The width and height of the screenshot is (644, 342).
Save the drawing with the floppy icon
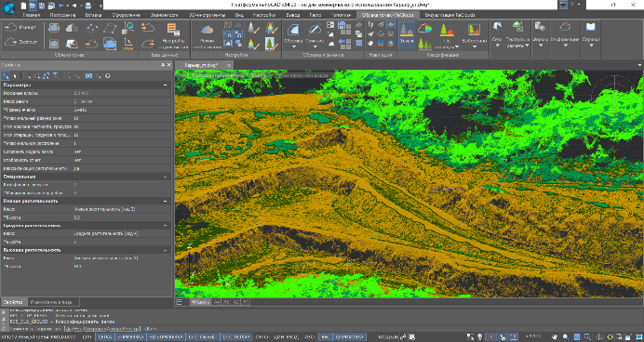[x=42, y=6]
